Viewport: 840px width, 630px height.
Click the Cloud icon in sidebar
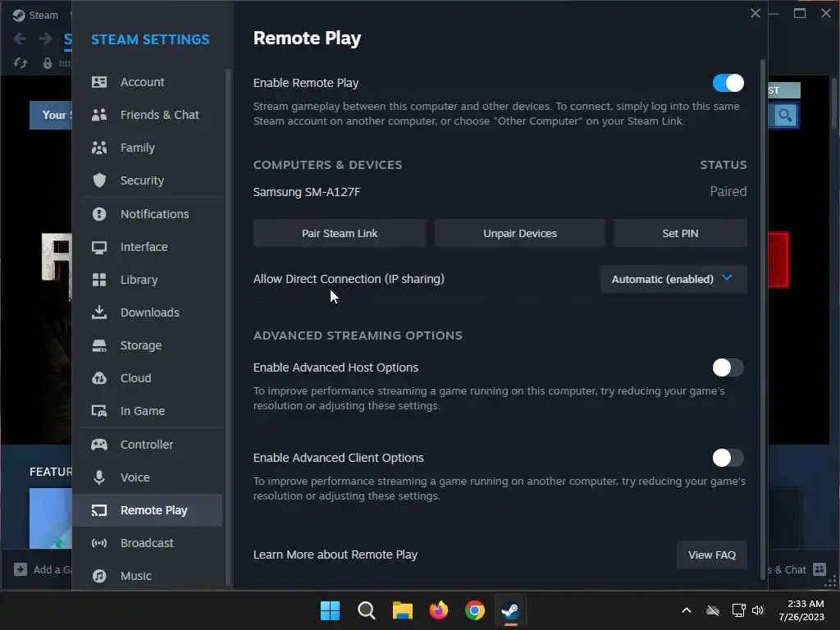(x=99, y=378)
